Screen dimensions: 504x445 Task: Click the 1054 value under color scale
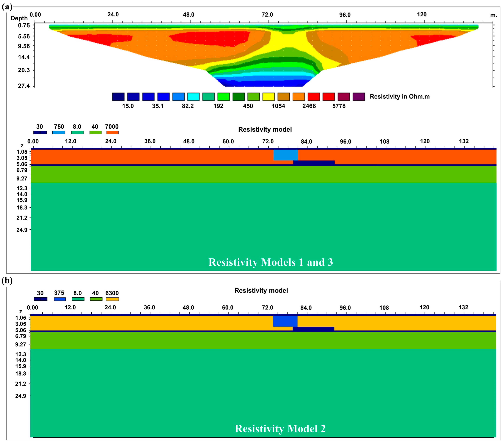(278, 106)
